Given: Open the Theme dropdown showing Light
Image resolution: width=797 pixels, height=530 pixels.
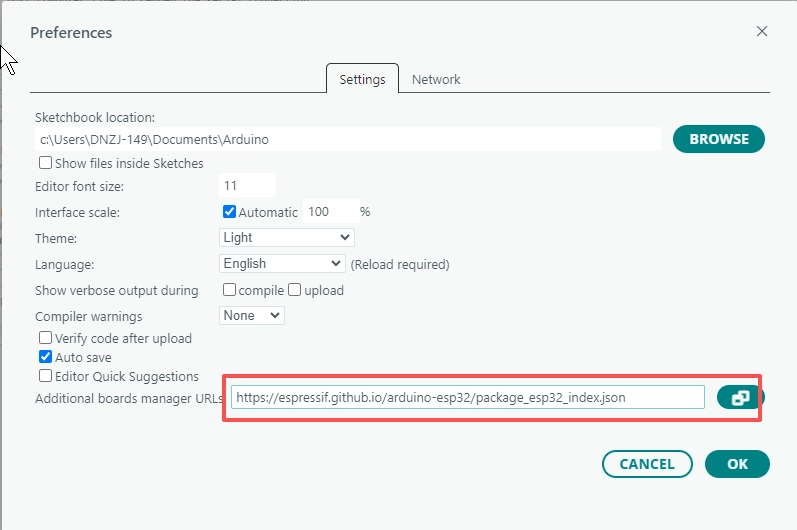Looking at the screenshot, I should tap(287, 237).
